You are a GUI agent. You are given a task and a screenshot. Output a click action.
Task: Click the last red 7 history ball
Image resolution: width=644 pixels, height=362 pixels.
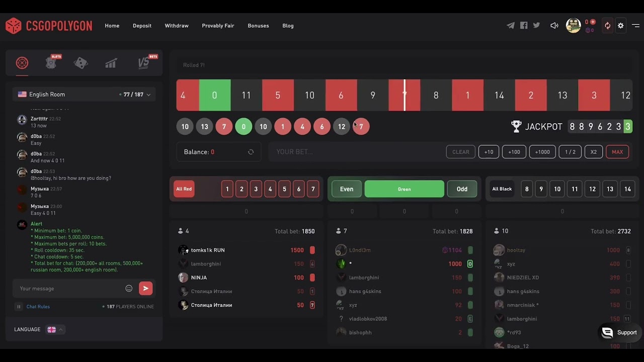[x=361, y=127]
